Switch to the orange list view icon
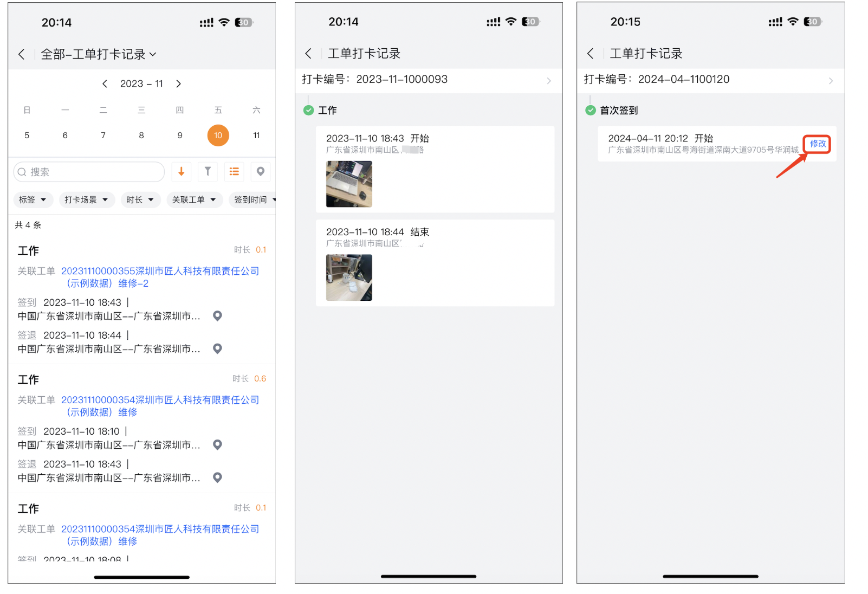 (234, 171)
